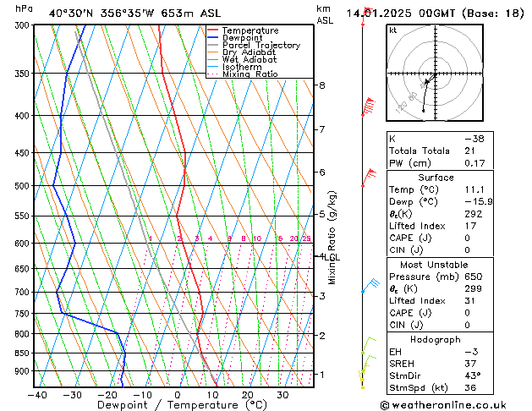Click the red wind barb at 400 hPa

pos(369,107)
